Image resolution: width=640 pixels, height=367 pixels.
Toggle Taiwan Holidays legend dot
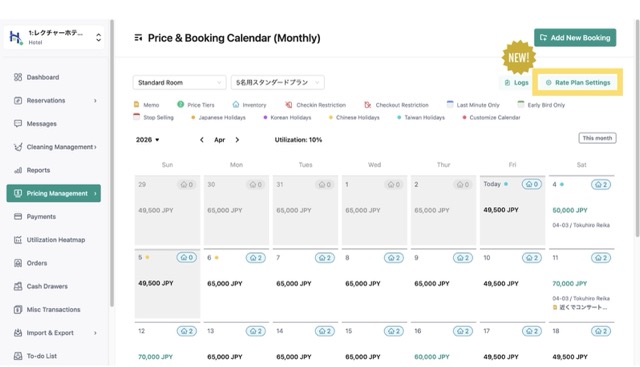pos(399,118)
